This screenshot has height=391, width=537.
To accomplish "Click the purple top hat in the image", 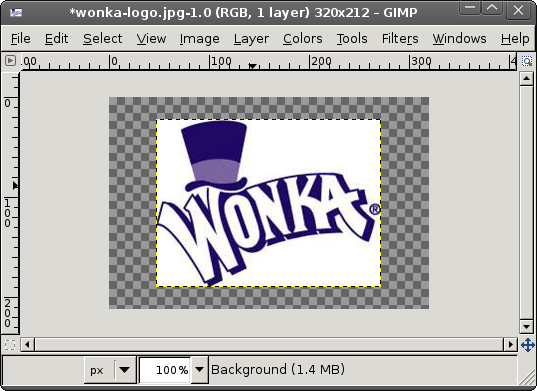I will tap(215, 156).
